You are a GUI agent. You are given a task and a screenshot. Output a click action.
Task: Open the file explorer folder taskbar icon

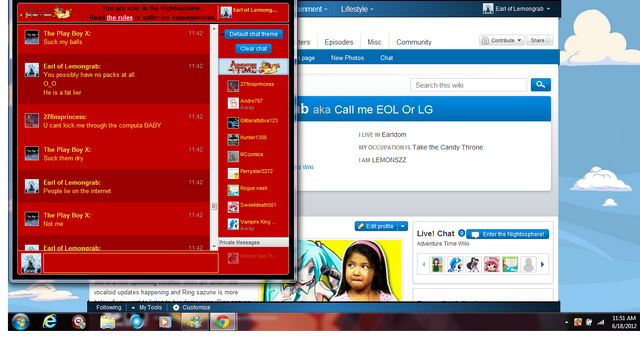(x=108, y=322)
